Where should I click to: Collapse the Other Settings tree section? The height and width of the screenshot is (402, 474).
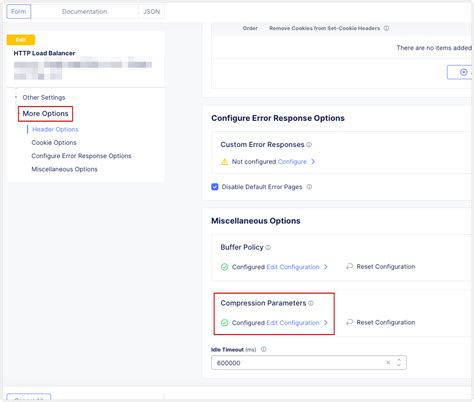[x=16, y=97]
